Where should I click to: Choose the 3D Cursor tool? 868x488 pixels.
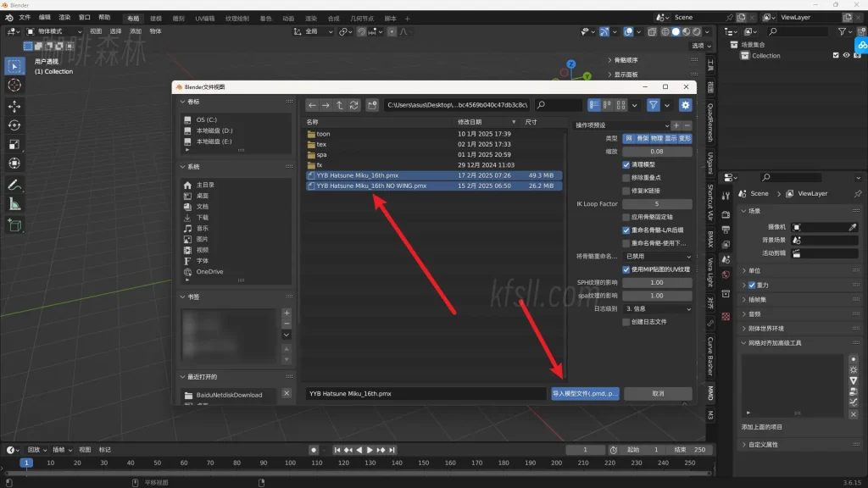[x=14, y=85]
